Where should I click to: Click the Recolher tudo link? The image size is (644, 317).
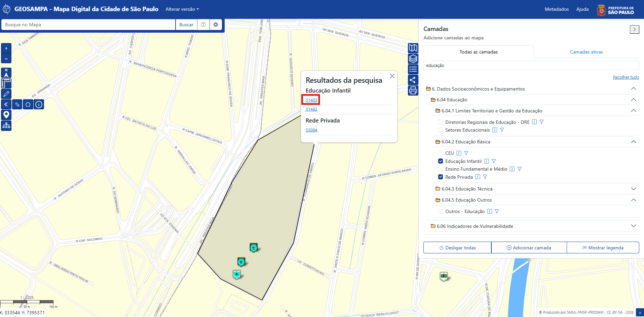tap(626, 77)
